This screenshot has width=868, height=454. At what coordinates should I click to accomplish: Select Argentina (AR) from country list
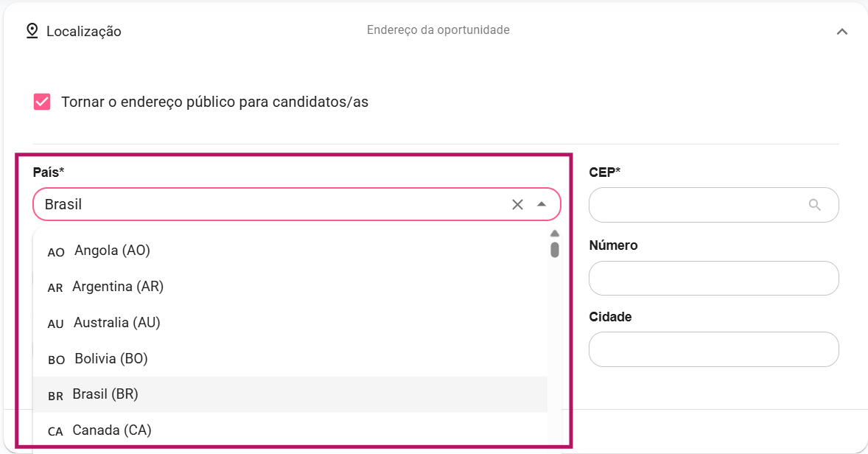pyautogui.click(x=118, y=287)
